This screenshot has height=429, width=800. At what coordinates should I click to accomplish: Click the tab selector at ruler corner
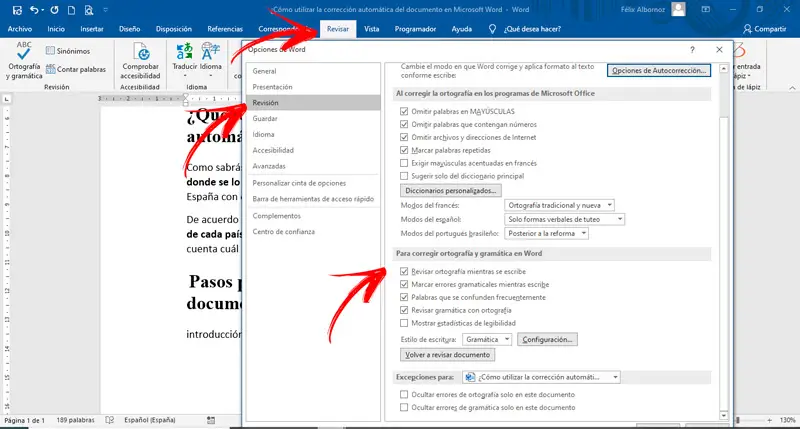(x=6, y=99)
